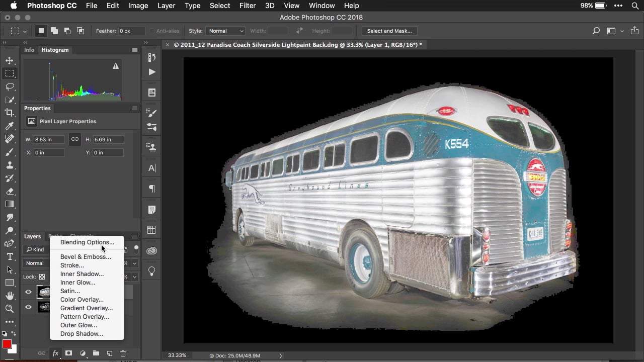Select the Quick Selection tool
644x362 pixels.
click(x=9, y=100)
